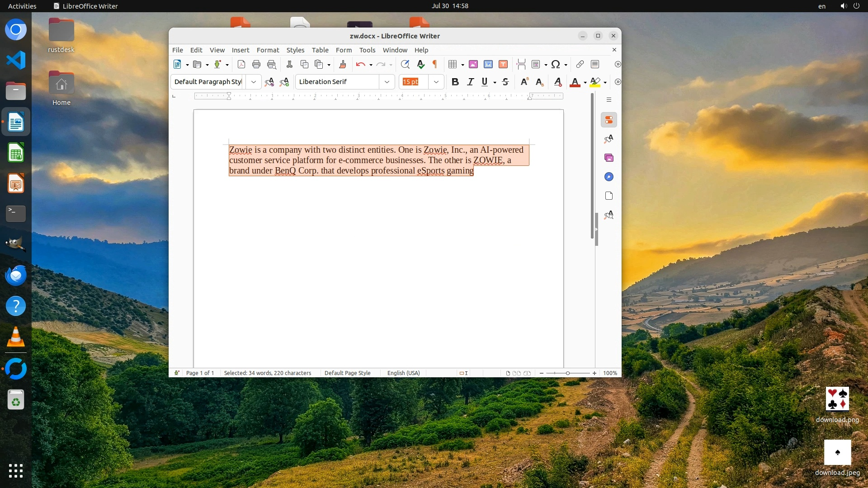Toggle formatting marks pilcrow button
Screen dimensions: 868x488
pyautogui.click(x=435, y=64)
